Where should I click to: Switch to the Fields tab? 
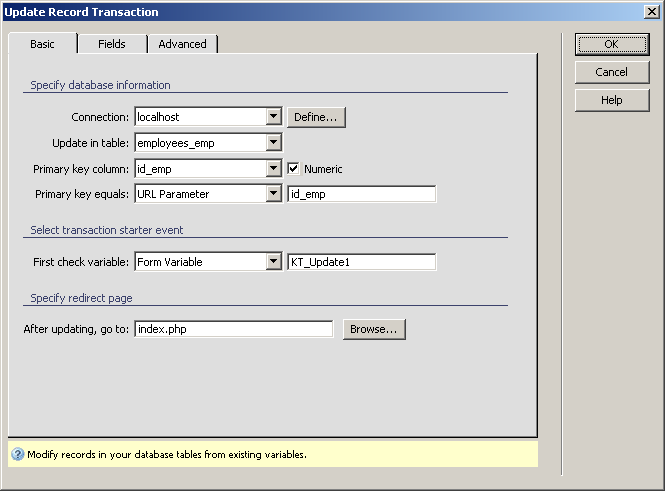(x=112, y=44)
